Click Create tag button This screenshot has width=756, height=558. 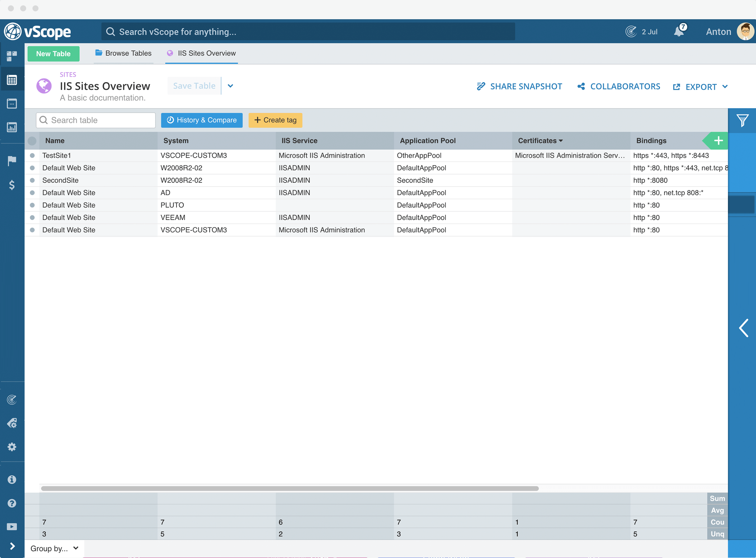(x=275, y=120)
